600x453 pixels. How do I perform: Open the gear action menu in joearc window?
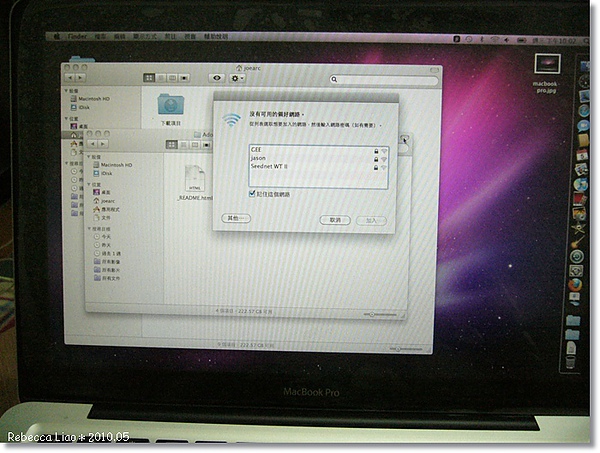tap(237, 78)
